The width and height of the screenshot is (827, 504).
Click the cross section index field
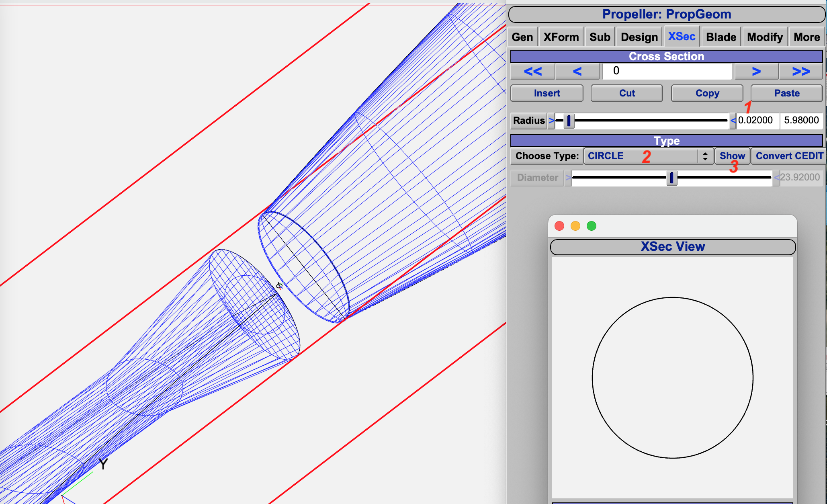[667, 71]
